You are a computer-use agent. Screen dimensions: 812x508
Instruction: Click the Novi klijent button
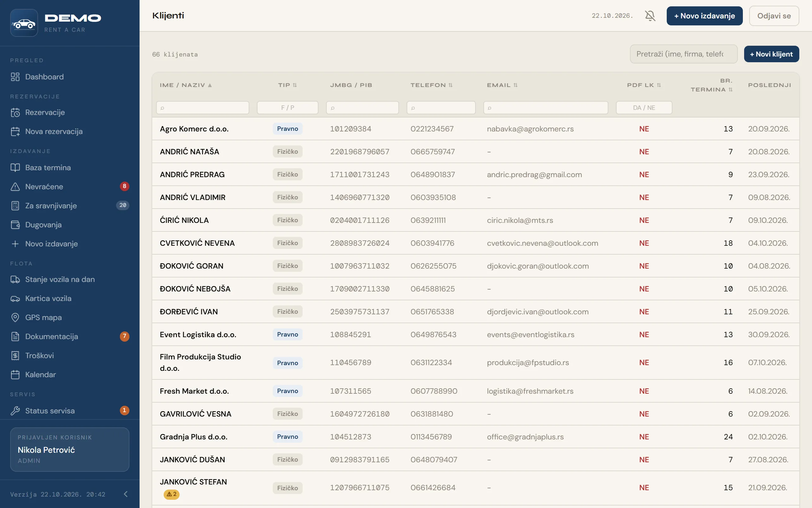click(771, 54)
